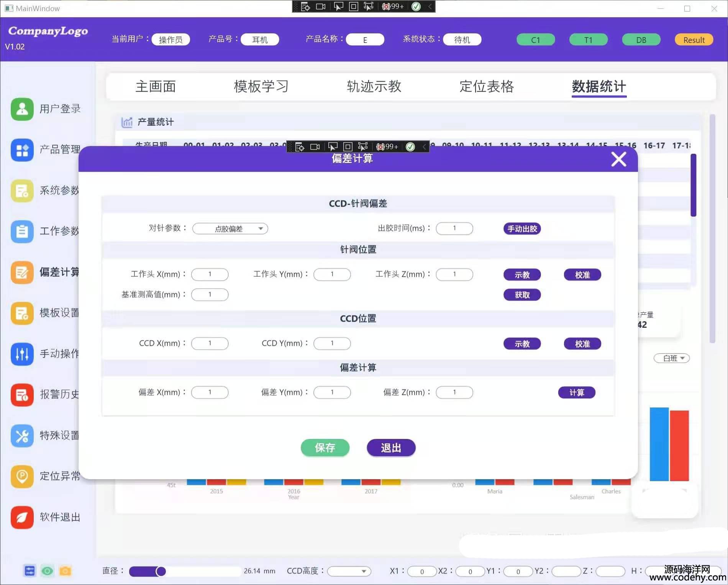This screenshot has height=585, width=728.
Task: Click the 耳机 product number field
Action: coord(260,39)
